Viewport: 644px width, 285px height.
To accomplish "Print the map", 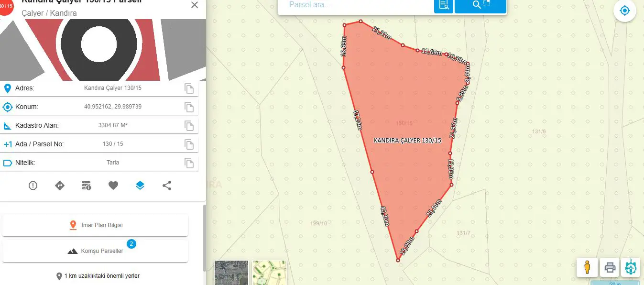I will 610,267.
